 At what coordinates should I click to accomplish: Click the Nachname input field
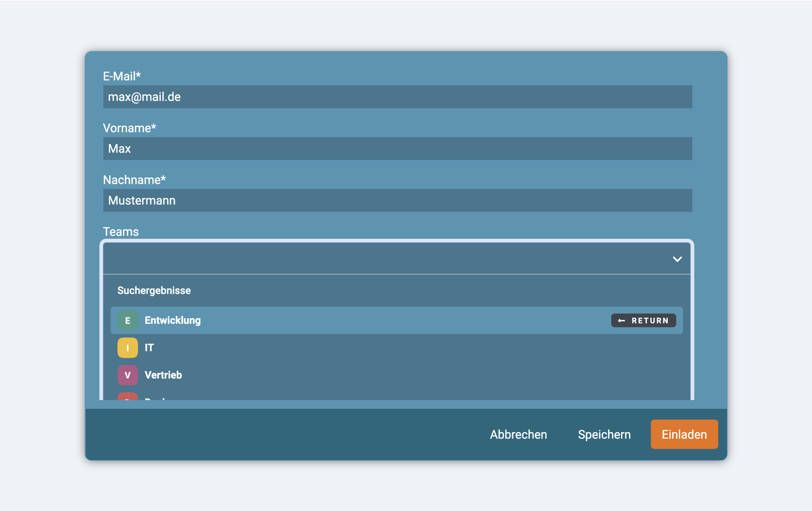pyautogui.click(x=398, y=201)
